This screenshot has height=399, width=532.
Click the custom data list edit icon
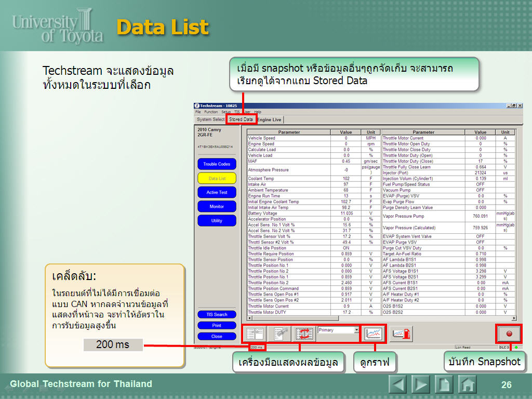pyautogui.click(x=280, y=334)
